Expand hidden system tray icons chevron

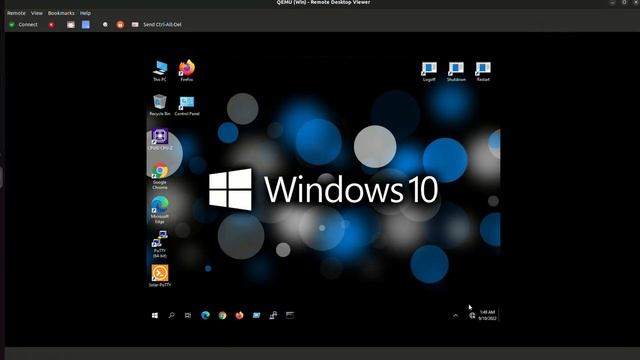tap(456, 316)
